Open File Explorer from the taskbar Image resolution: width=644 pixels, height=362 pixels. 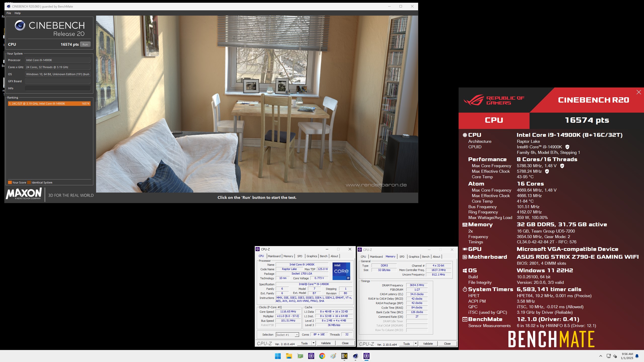point(289,356)
